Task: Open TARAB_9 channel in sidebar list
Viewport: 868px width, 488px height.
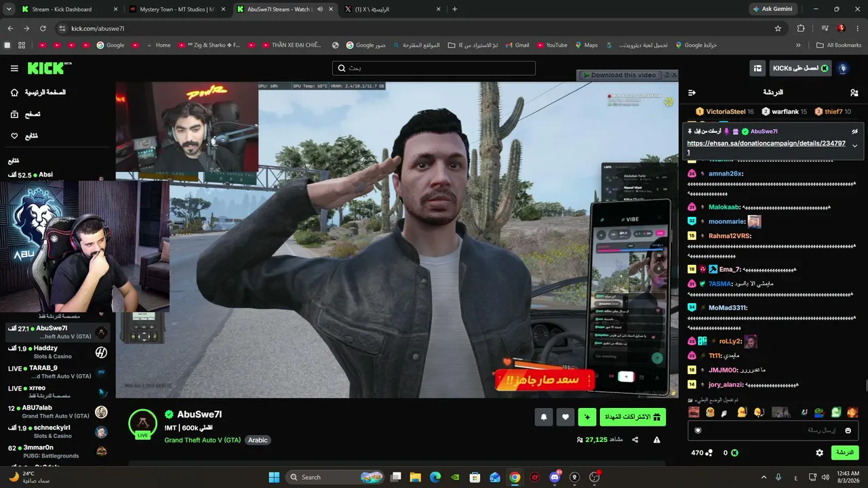Action: pos(58,371)
